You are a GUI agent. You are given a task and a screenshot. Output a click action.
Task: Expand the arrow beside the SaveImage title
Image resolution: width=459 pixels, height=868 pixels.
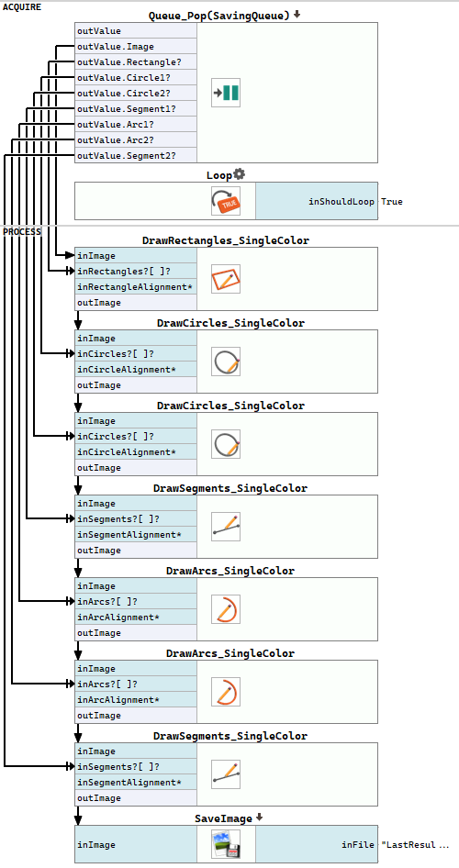pos(259,818)
